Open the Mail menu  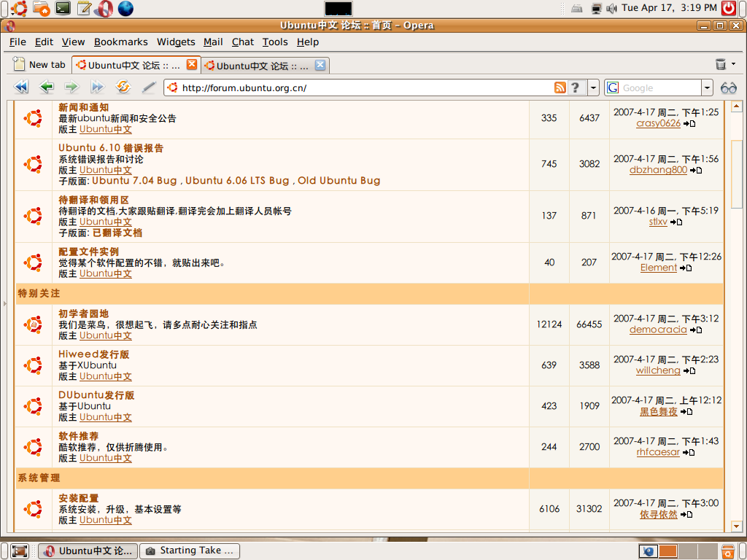[213, 42]
